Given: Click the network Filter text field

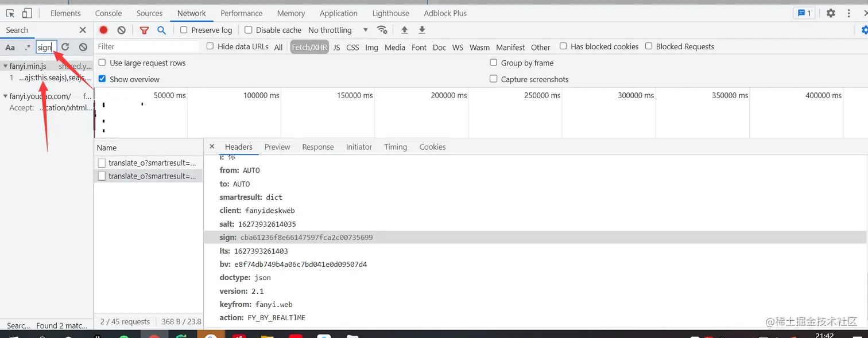Looking at the screenshot, I should [x=147, y=46].
